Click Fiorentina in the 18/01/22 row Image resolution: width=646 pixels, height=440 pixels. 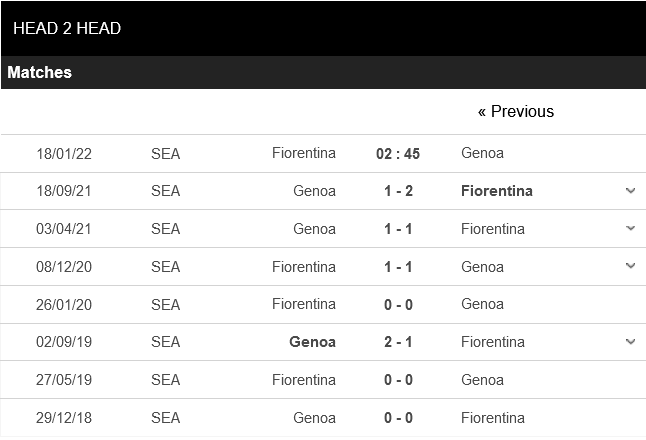coord(304,154)
